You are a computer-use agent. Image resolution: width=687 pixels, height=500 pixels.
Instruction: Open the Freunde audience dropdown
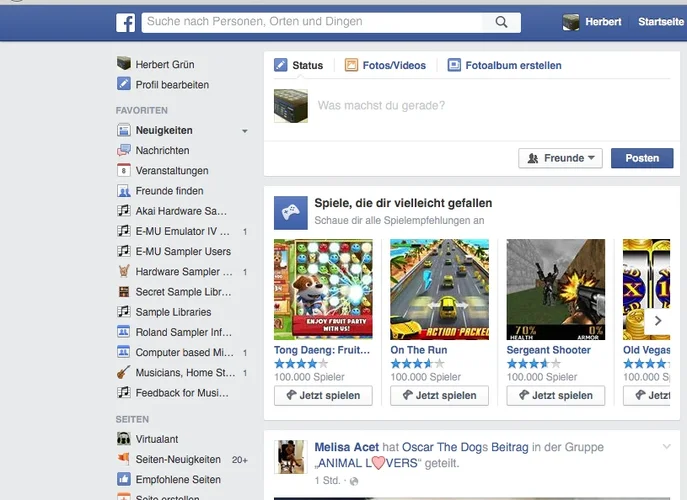[x=560, y=158]
